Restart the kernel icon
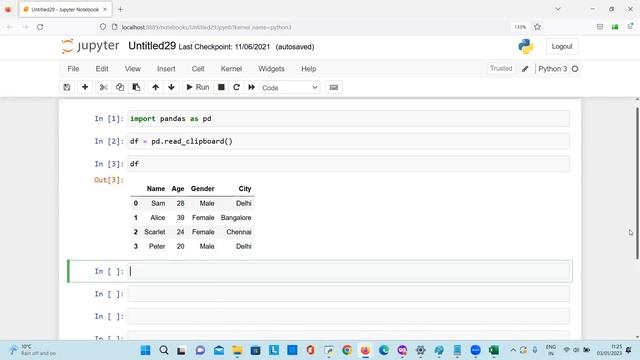This screenshot has width=640, height=360. [236, 87]
